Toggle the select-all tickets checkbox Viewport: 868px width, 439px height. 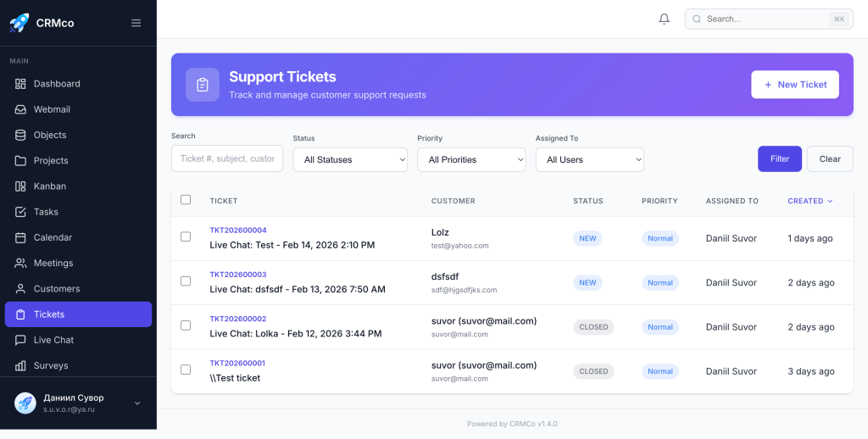click(x=186, y=200)
